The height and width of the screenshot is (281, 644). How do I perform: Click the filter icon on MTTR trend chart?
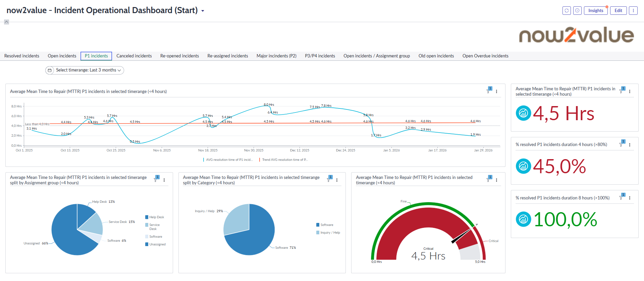coord(489,90)
